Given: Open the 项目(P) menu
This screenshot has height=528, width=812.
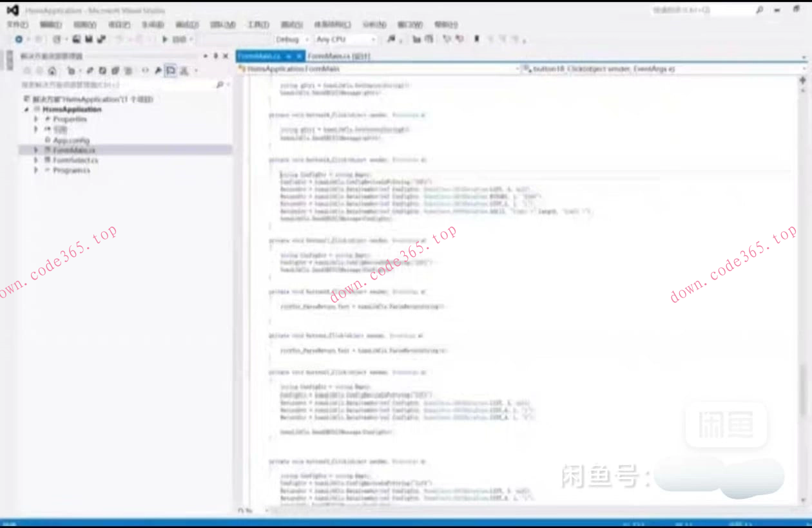Looking at the screenshot, I should pyautogui.click(x=119, y=24).
